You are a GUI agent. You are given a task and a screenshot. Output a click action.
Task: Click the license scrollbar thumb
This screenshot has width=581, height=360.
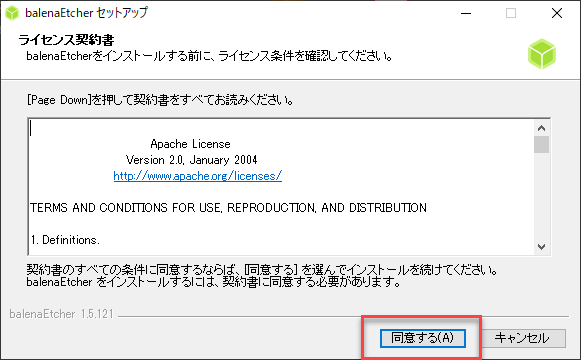click(x=541, y=144)
